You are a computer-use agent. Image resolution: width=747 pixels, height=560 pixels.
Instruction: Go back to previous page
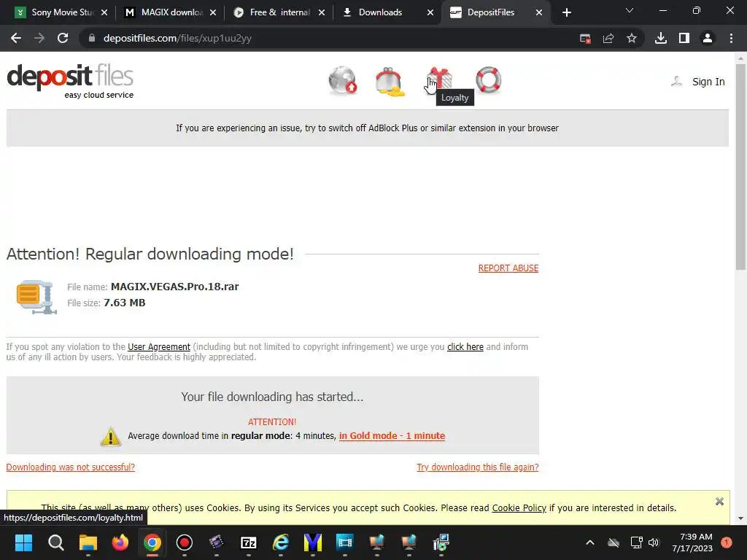[16, 38]
